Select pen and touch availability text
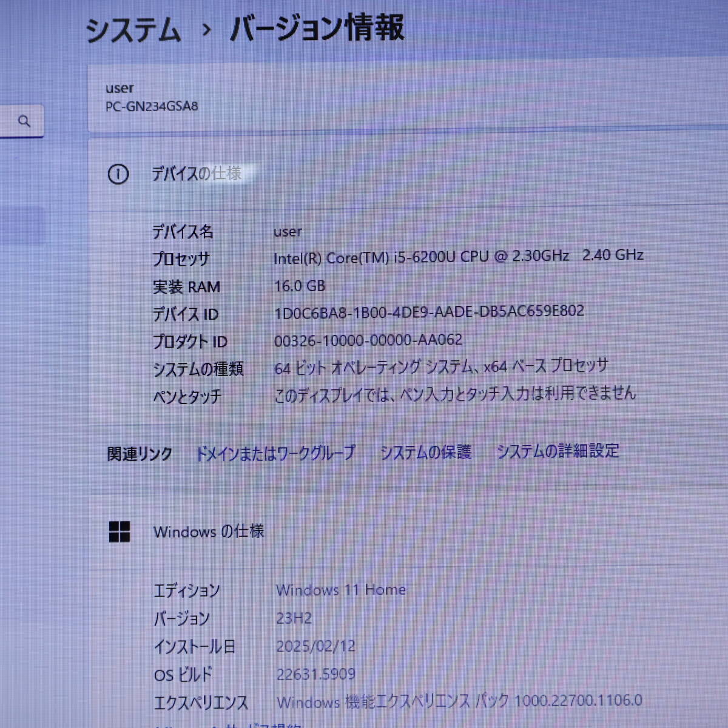 (455, 394)
